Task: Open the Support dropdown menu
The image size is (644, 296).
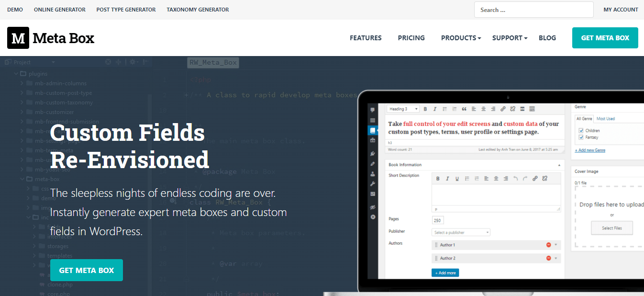Action: 510,38
